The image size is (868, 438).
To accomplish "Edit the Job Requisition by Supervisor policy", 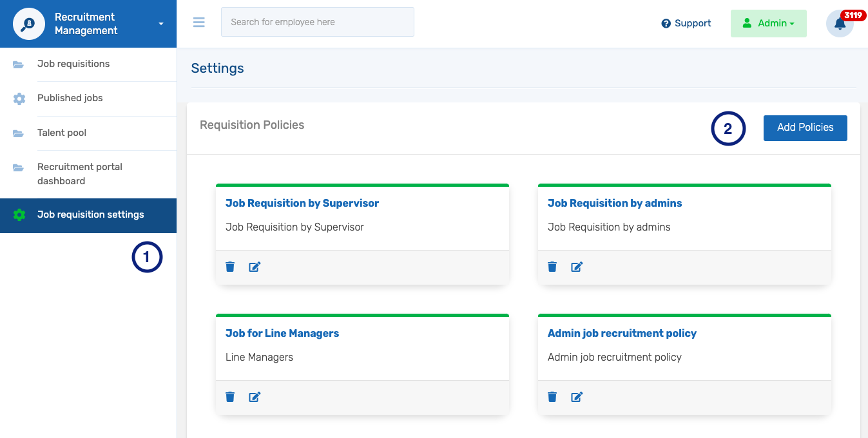I will 255,266.
